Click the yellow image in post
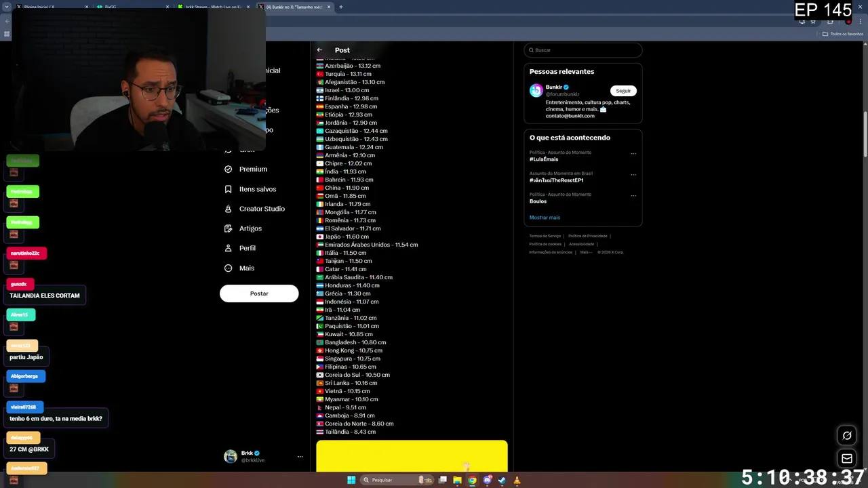868x488 pixels. pyautogui.click(x=412, y=456)
